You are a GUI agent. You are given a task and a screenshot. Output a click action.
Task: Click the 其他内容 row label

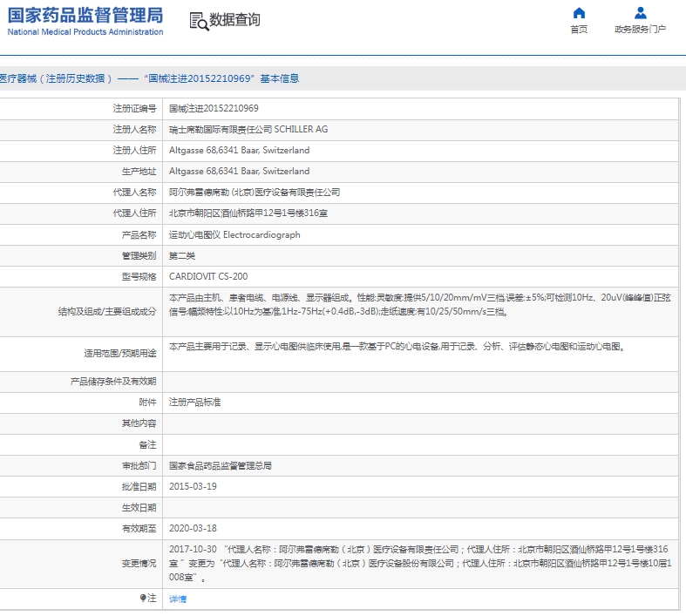pos(139,423)
